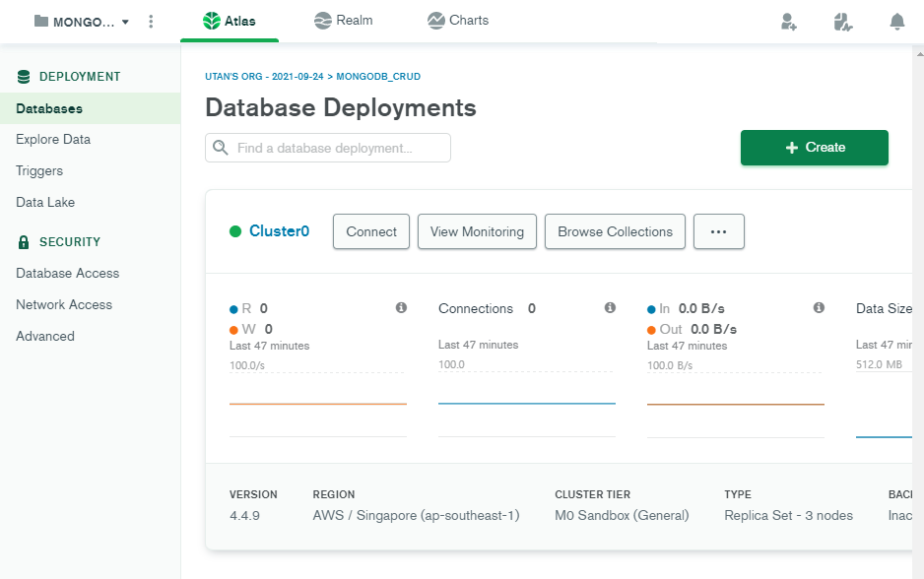Go to UTAN'S ORG breadcrumb link

click(264, 77)
